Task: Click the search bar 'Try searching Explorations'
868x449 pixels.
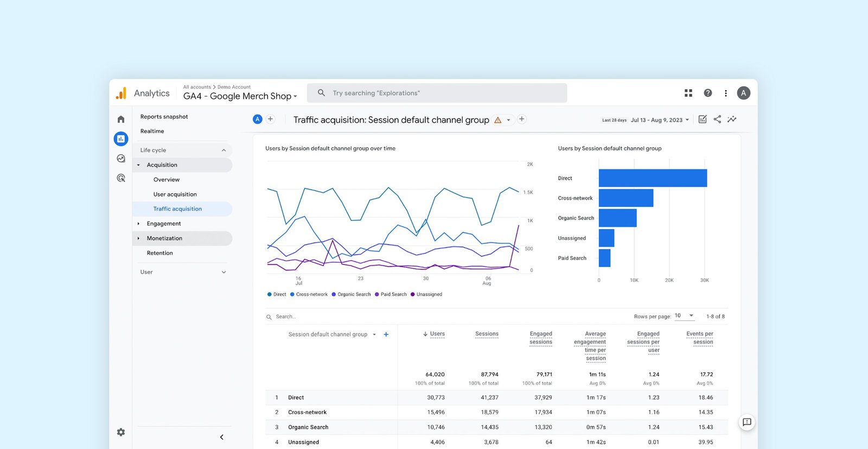Action: pyautogui.click(x=437, y=93)
